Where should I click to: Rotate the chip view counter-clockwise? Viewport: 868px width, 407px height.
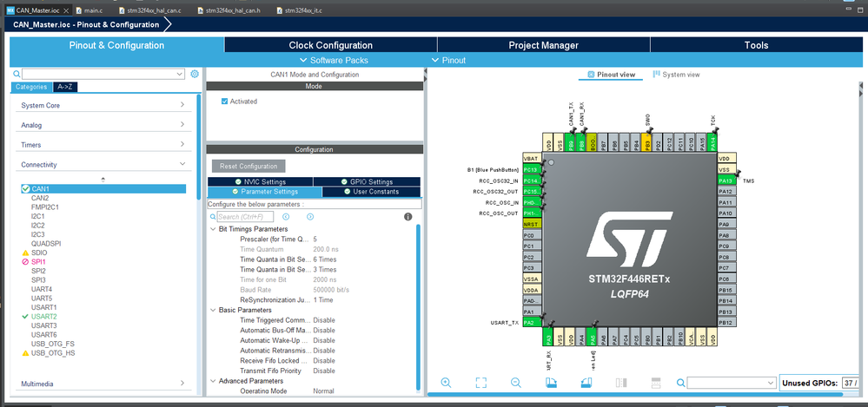[x=586, y=383]
